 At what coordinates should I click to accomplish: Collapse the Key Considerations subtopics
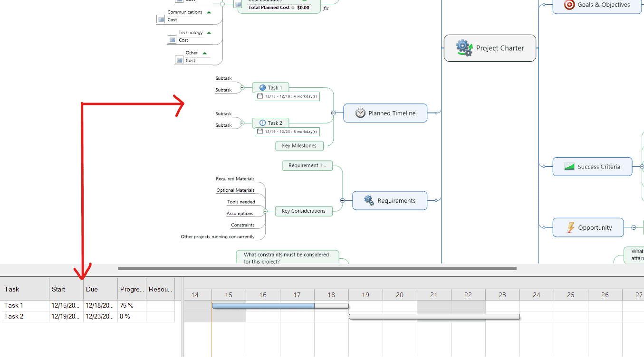pos(265,211)
